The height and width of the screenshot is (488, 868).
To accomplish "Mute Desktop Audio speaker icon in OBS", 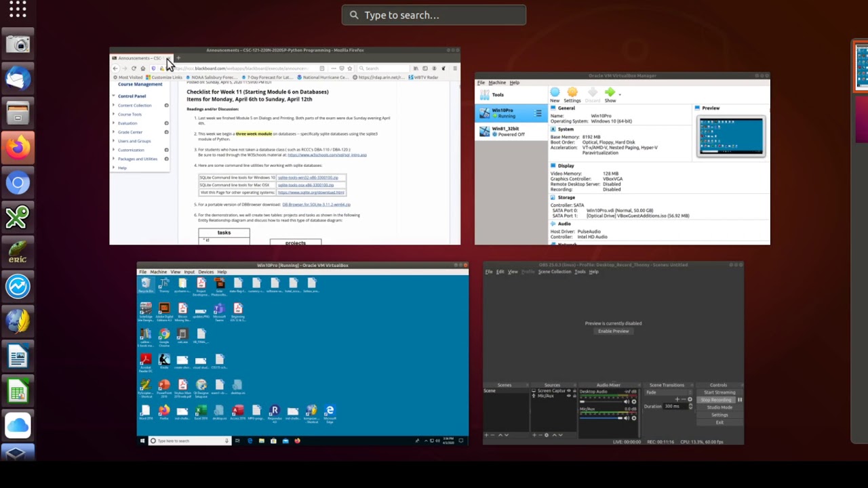I will point(627,401).
